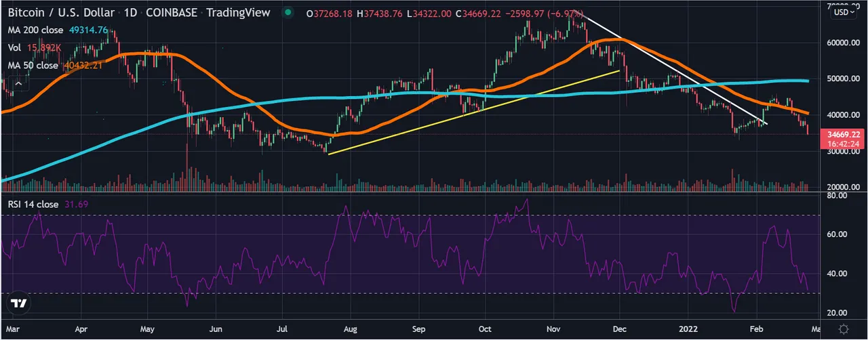Screen dimensions: 868x340
Task: Select the MA 200 close indicator legend
Action: [x=36, y=30]
